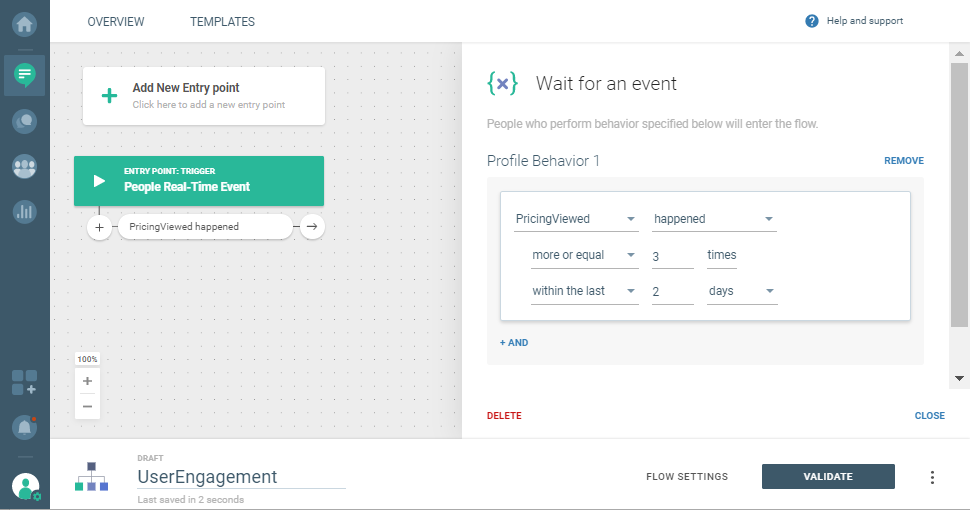Image resolution: width=970 pixels, height=510 pixels.
Task: Expand the 'more or equal' comparison dropdown
Action: point(585,255)
